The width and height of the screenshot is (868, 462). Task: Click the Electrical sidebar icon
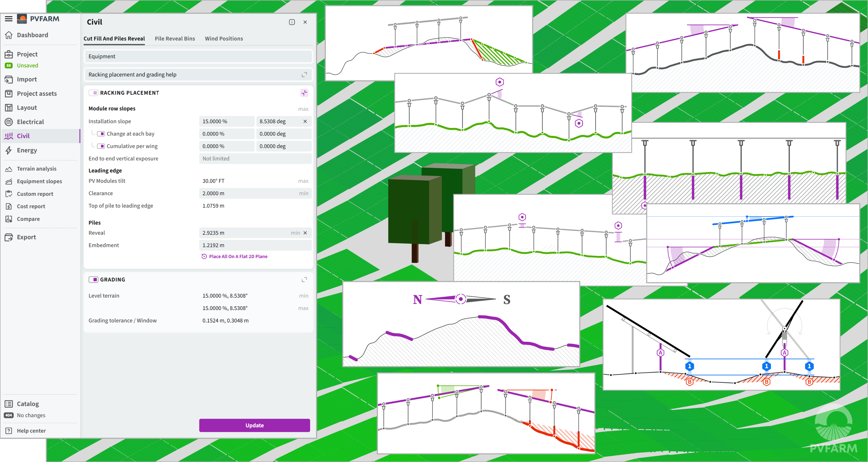tap(9, 122)
